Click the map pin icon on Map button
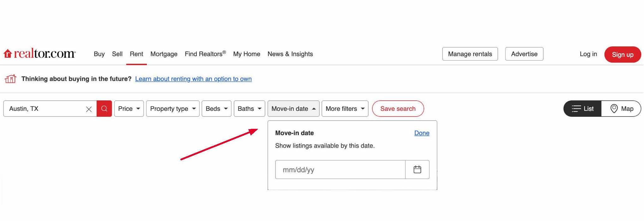This screenshot has height=221, width=644. coord(613,108)
